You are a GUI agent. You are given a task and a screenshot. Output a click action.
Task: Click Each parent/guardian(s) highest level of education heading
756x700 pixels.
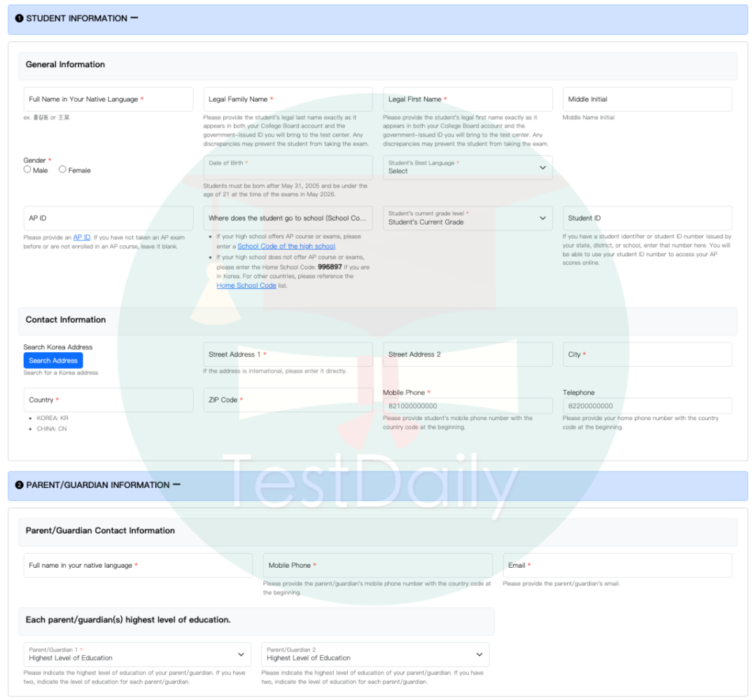(x=128, y=619)
